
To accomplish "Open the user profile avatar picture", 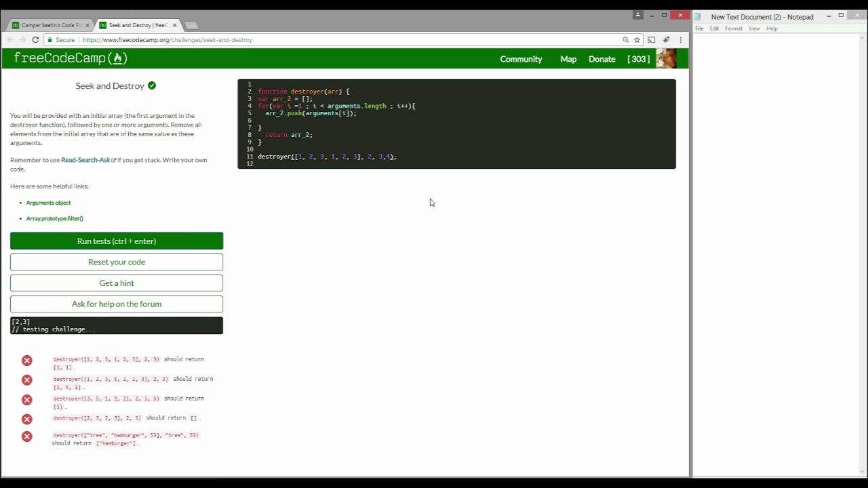I will [x=666, y=59].
